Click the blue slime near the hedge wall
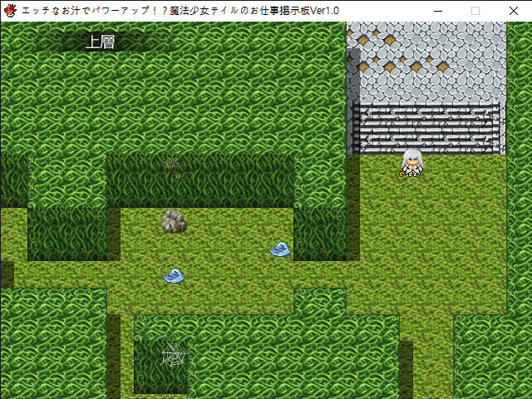Screen dimensions: 532x399 (280, 249)
